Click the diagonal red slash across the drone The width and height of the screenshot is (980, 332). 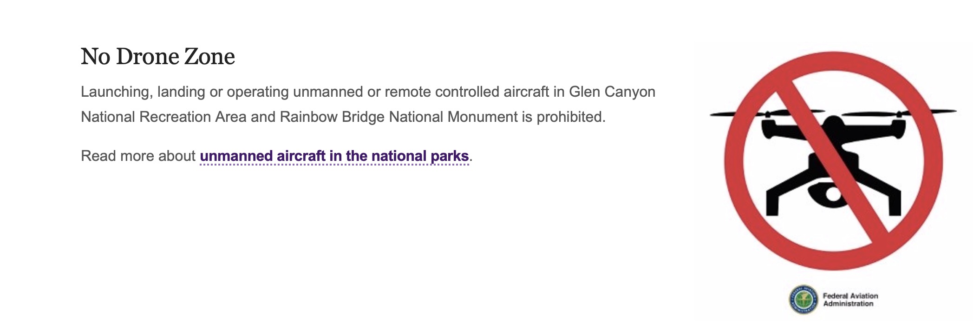(x=833, y=161)
